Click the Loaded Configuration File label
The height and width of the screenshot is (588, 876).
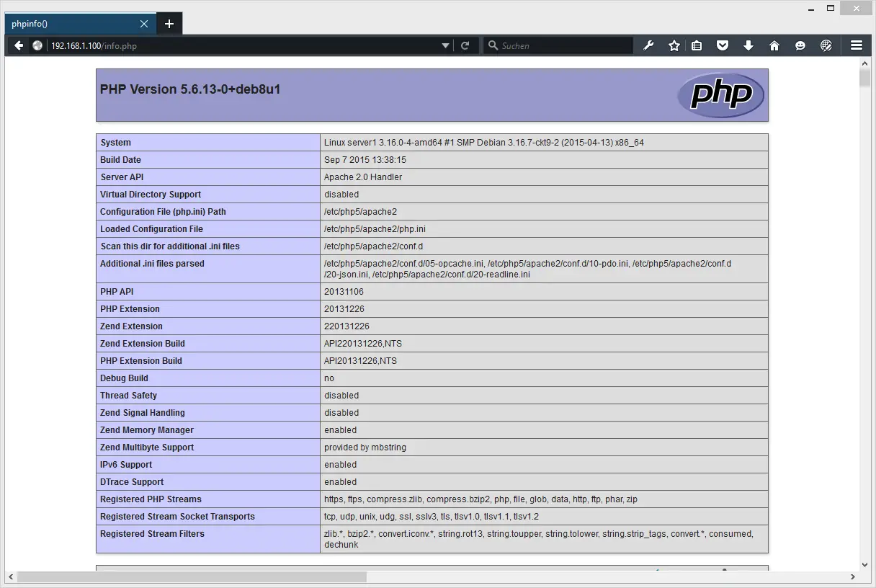(x=152, y=229)
